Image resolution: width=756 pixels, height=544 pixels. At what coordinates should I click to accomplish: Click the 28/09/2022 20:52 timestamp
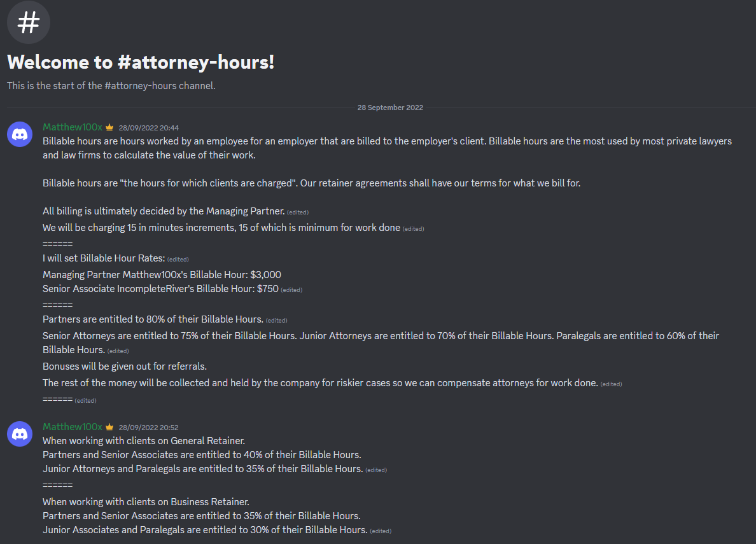148,428
